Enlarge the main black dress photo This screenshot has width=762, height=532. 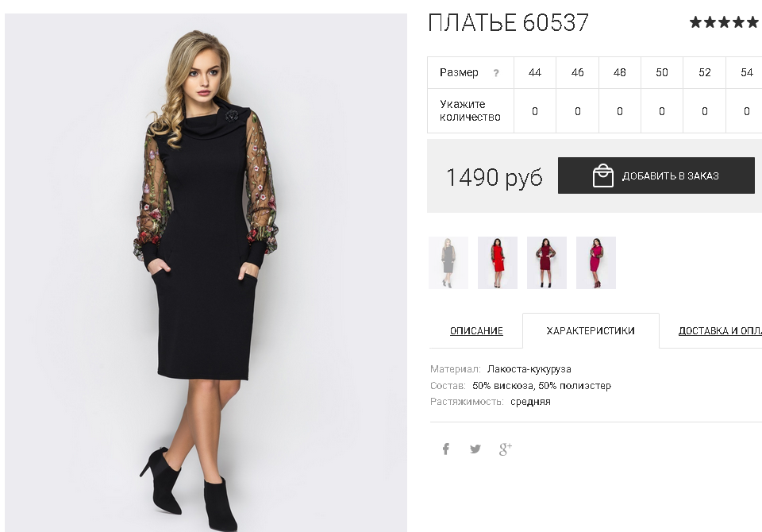click(206, 272)
